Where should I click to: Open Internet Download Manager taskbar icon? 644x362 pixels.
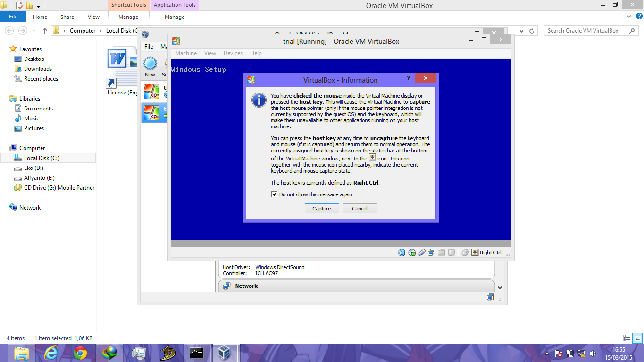point(109,353)
